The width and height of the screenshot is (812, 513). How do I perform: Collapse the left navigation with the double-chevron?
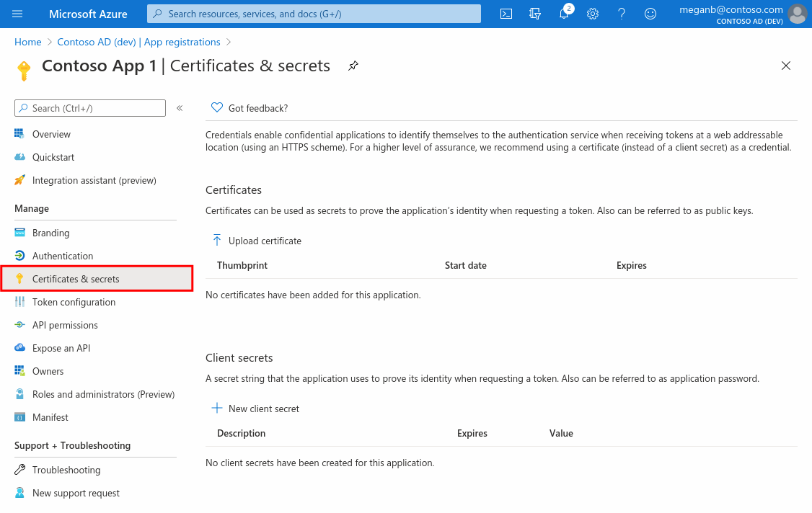tap(179, 107)
